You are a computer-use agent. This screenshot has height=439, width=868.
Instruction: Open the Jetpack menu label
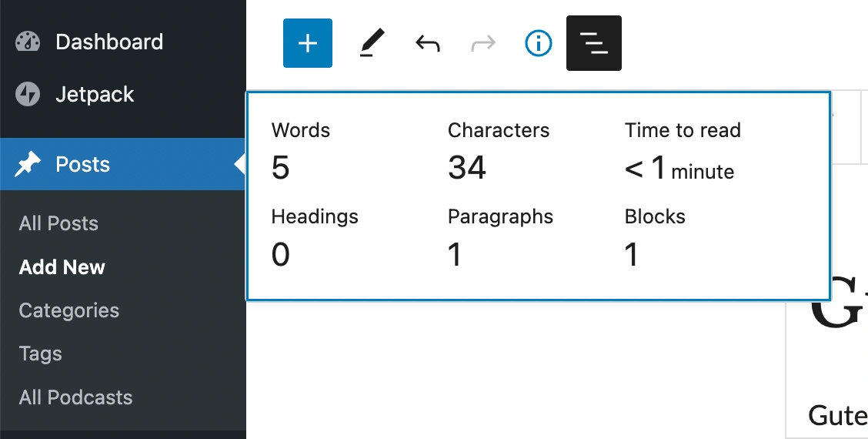tap(95, 95)
